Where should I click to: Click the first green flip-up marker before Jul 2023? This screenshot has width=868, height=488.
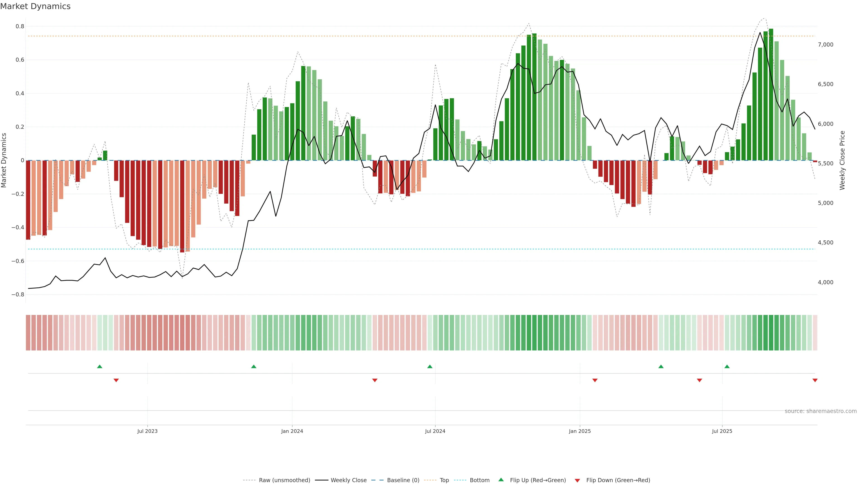pos(99,366)
